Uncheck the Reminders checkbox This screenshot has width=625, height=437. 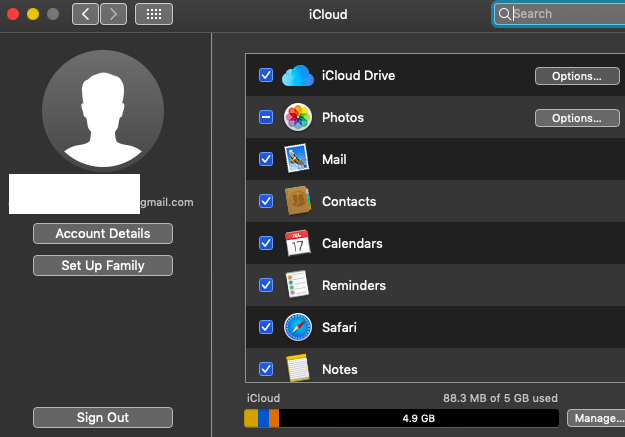coord(266,285)
